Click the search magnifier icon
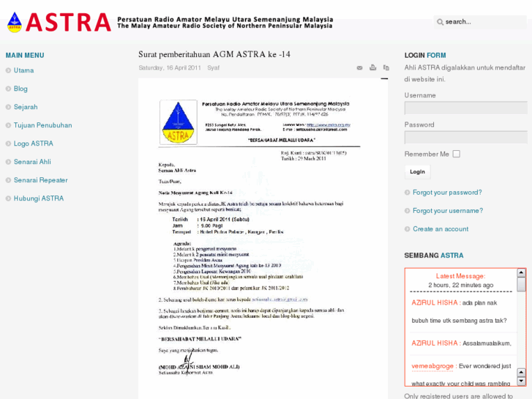This screenshot has width=532, height=399. pos(440,22)
